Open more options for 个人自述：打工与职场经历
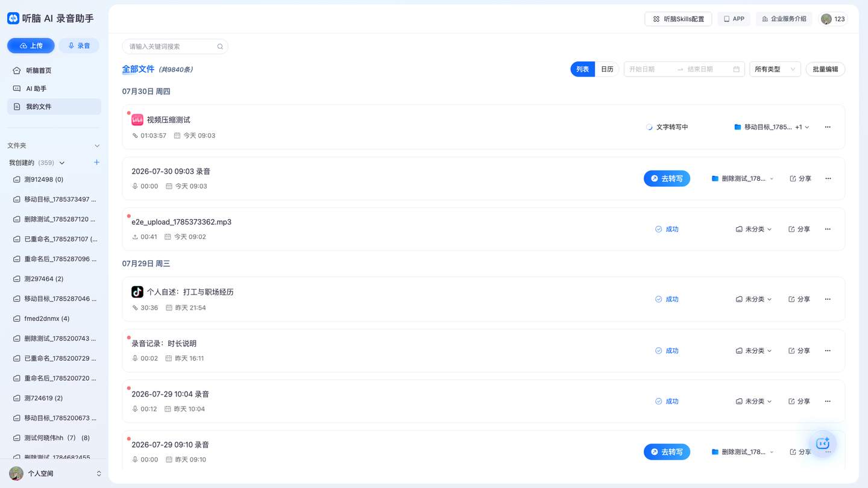This screenshot has width=868, height=488. point(828,299)
